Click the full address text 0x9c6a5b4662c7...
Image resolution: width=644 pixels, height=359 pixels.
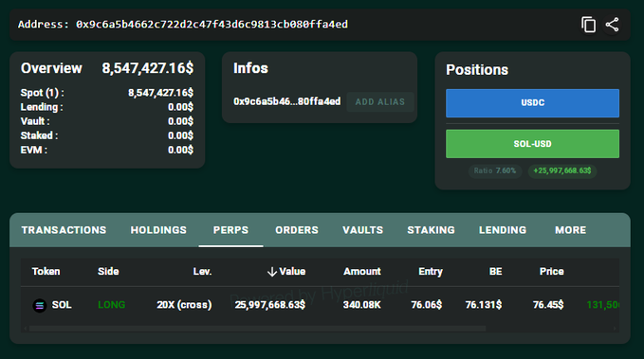212,25
